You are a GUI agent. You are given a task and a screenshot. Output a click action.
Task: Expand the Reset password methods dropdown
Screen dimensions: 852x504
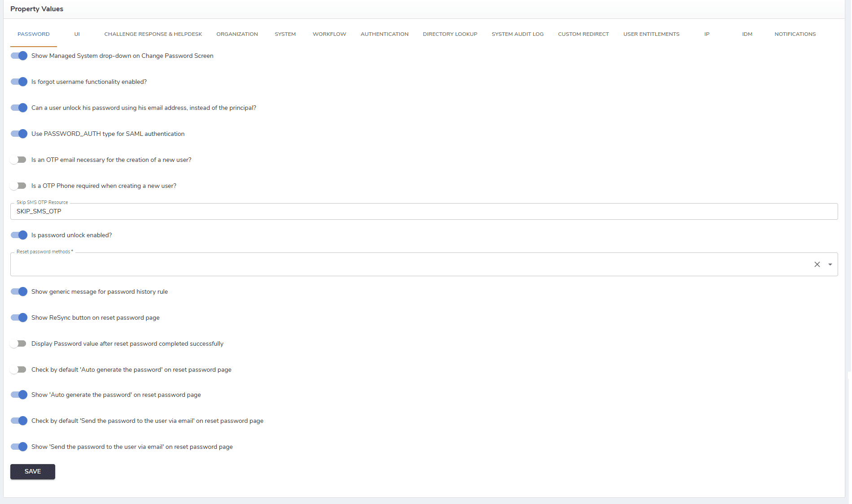point(830,265)
